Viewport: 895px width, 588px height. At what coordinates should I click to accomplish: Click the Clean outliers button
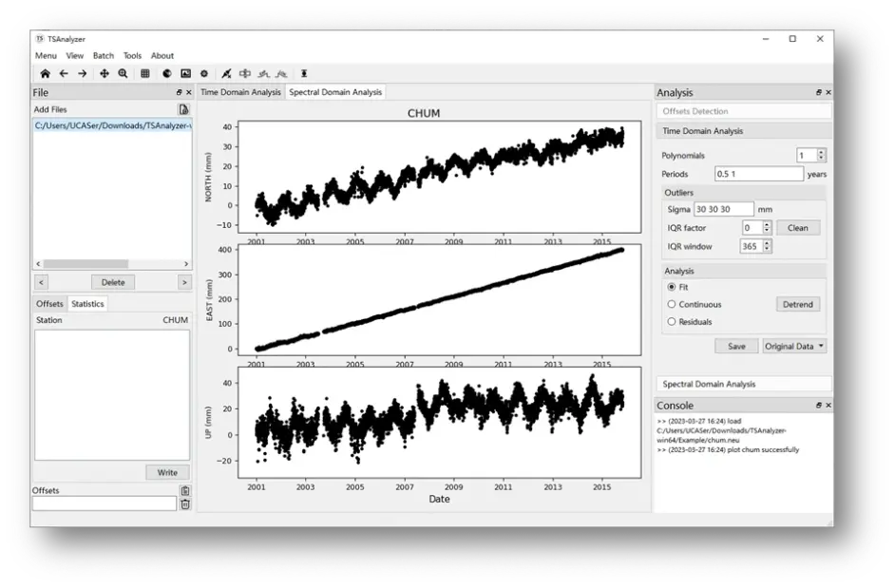798,228
